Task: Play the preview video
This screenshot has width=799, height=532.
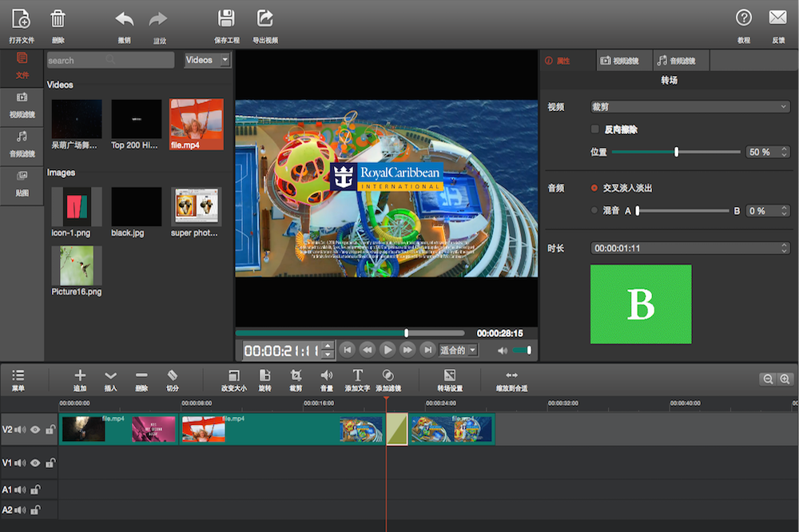Action: (x=388, y=350)
